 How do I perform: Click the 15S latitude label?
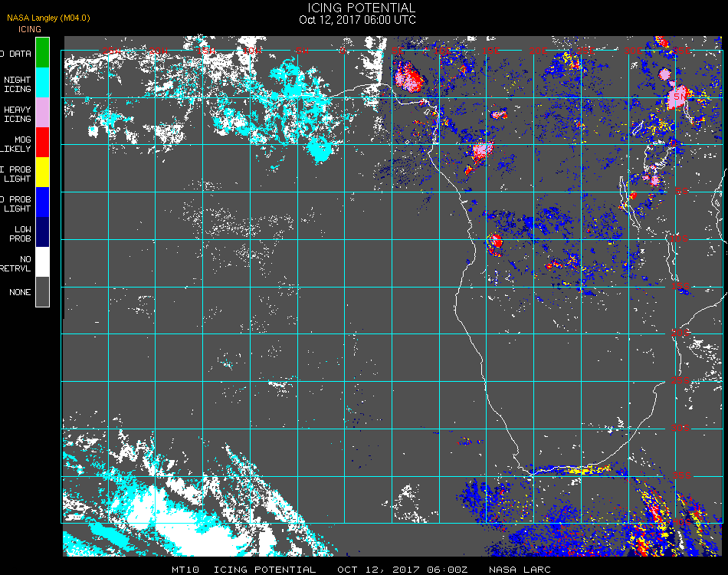point(680,286)
